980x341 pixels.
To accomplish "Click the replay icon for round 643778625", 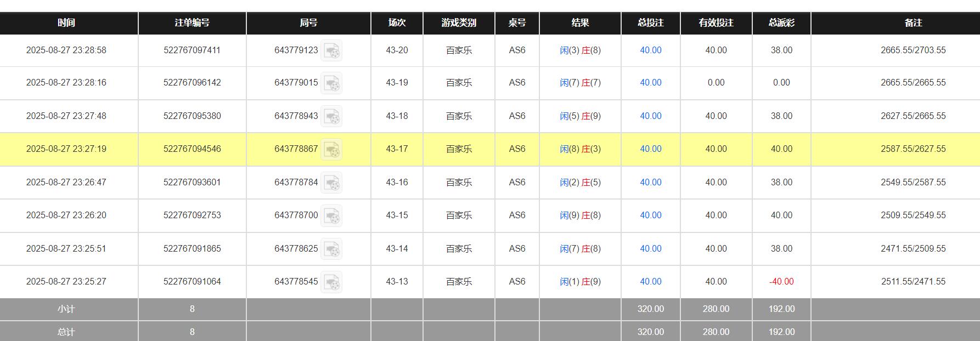I will point(331,249).
